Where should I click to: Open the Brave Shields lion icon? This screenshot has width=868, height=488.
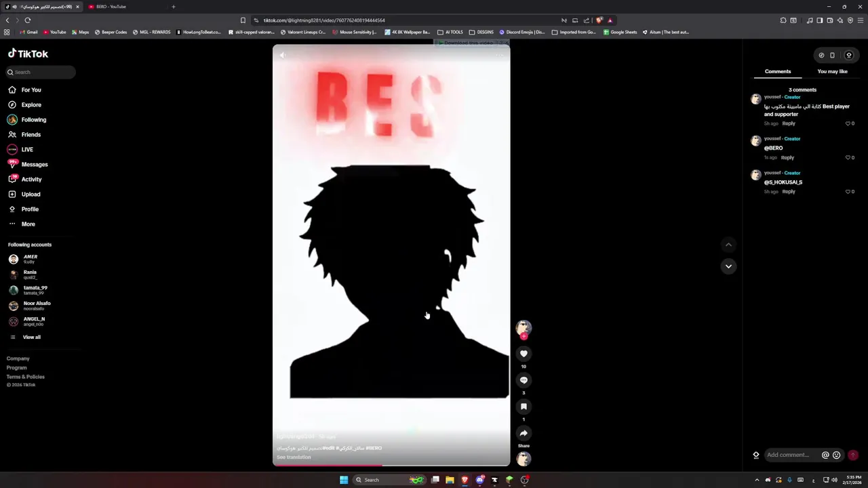point(599,20)
